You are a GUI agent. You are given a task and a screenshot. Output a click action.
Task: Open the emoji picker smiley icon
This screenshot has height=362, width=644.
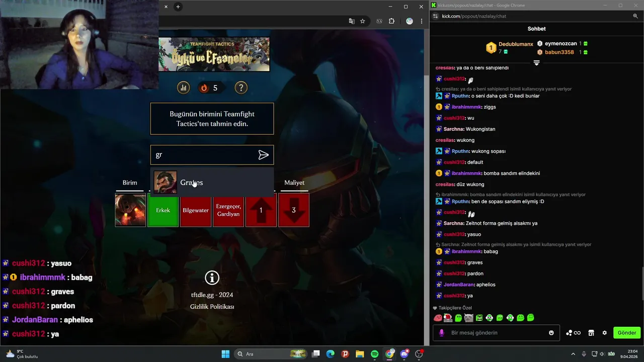point(551,333)
